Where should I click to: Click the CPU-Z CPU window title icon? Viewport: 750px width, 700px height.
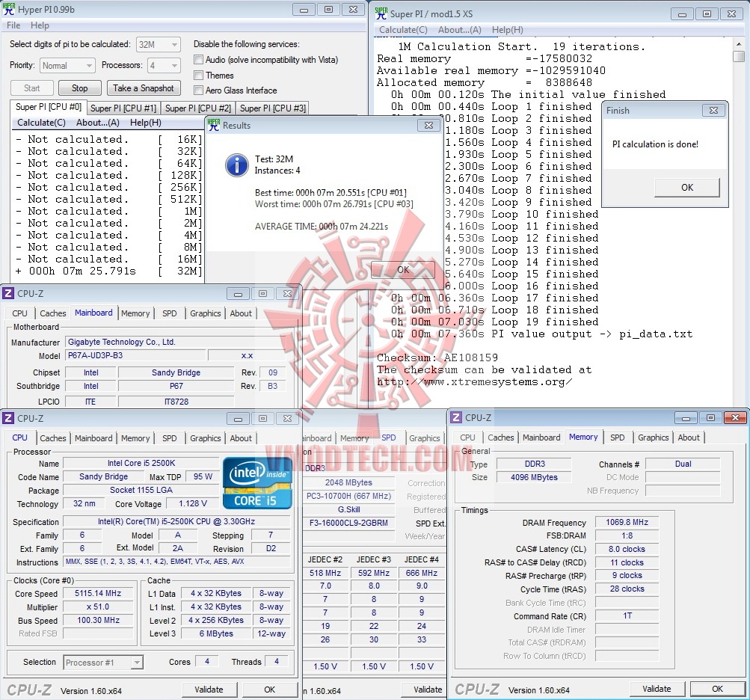click(x=8, y=418)
